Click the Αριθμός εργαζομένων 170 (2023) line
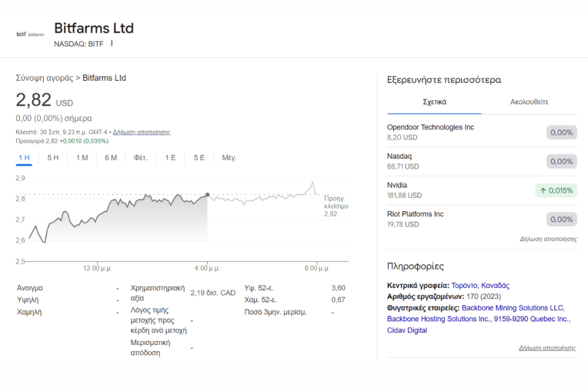 [444, 297]
